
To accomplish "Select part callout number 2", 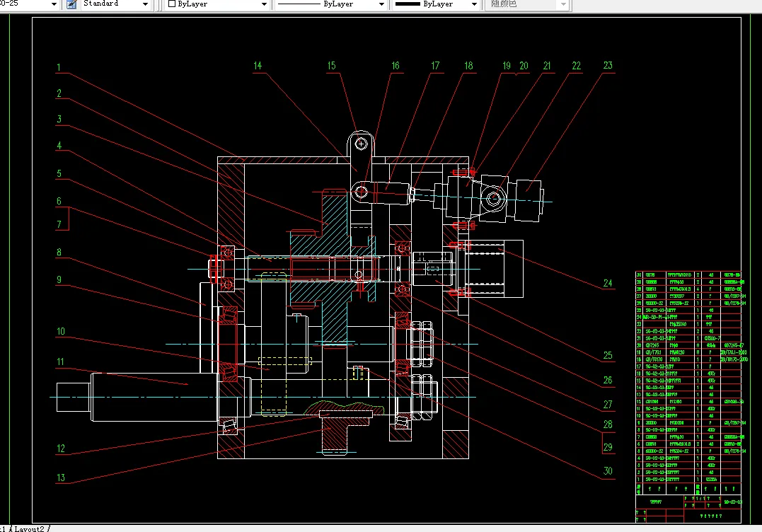I will click(59, 93).
